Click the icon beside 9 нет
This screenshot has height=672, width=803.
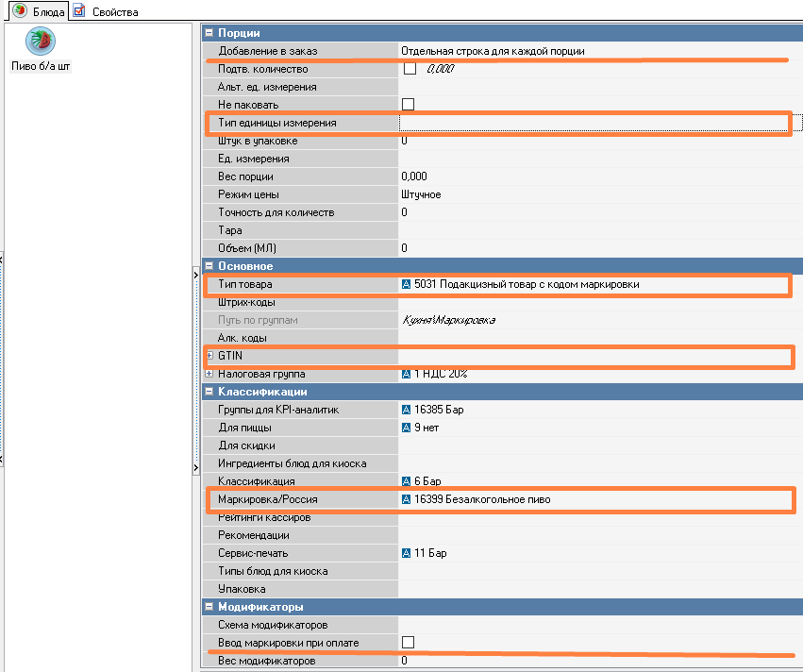click(407, 428)
